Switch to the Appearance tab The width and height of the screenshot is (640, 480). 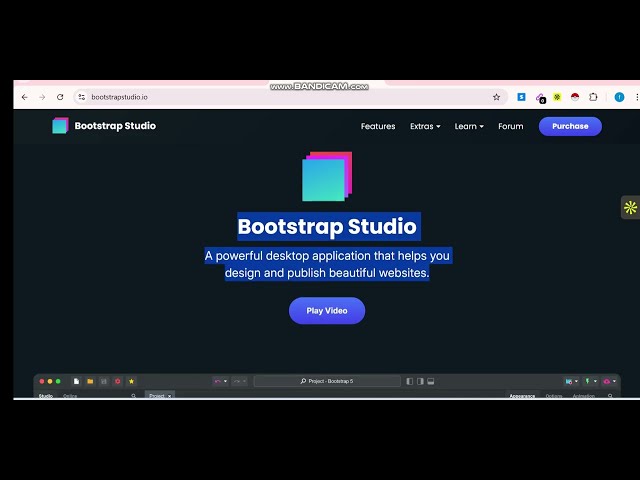click(x=522, y=396)
